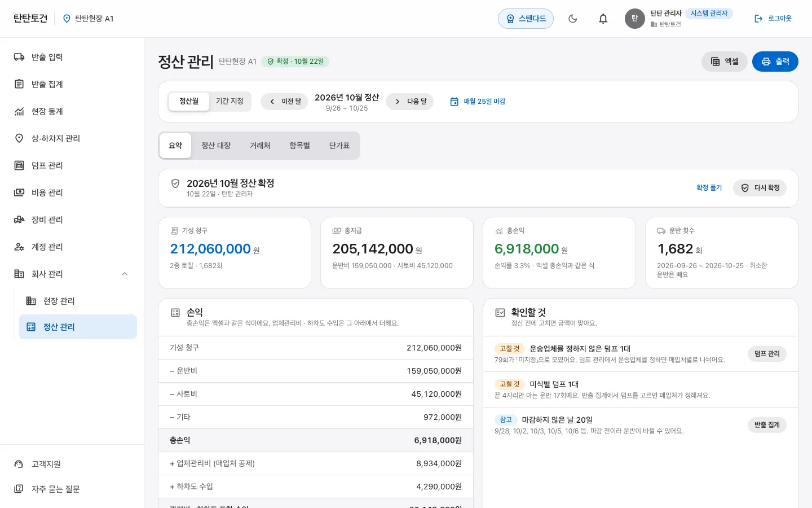Go to previous month with 이전 달

284,102
